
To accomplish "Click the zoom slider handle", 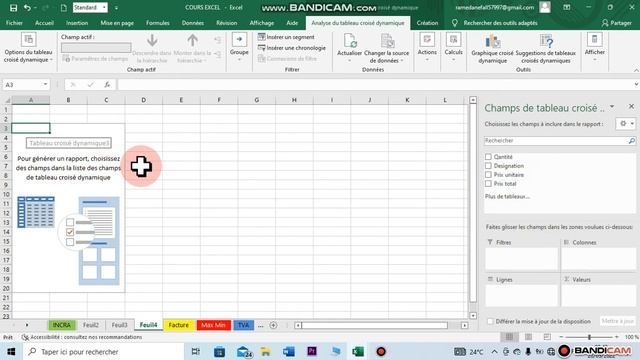I will pyautogui.click(x=589, y=337).
